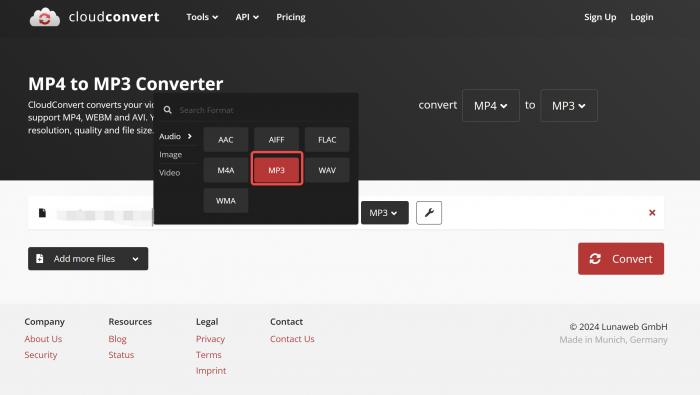Click the red Convert button
Viewport: 700px width, 395px height.
[621, 259]
